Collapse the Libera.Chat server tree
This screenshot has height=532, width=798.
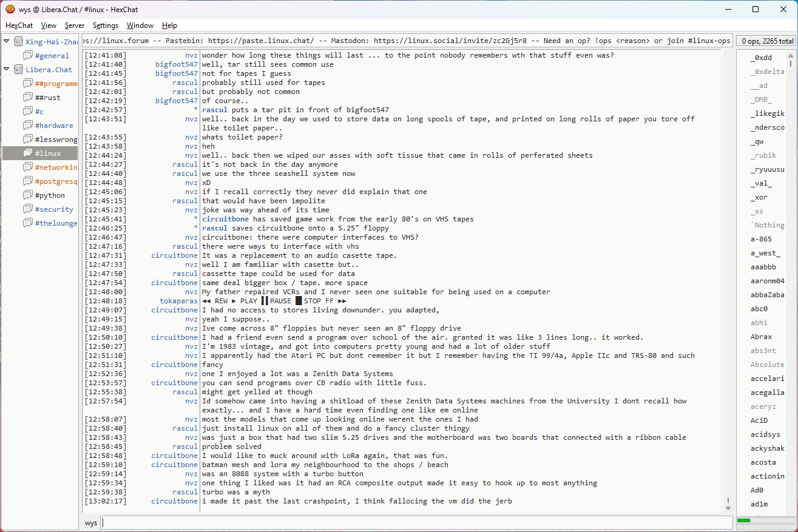(x=7, y=70)
